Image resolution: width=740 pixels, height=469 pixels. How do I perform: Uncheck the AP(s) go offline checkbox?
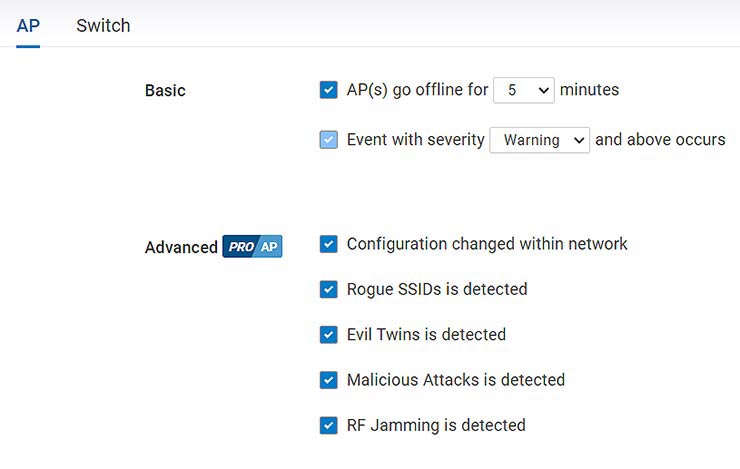(328, 90)
